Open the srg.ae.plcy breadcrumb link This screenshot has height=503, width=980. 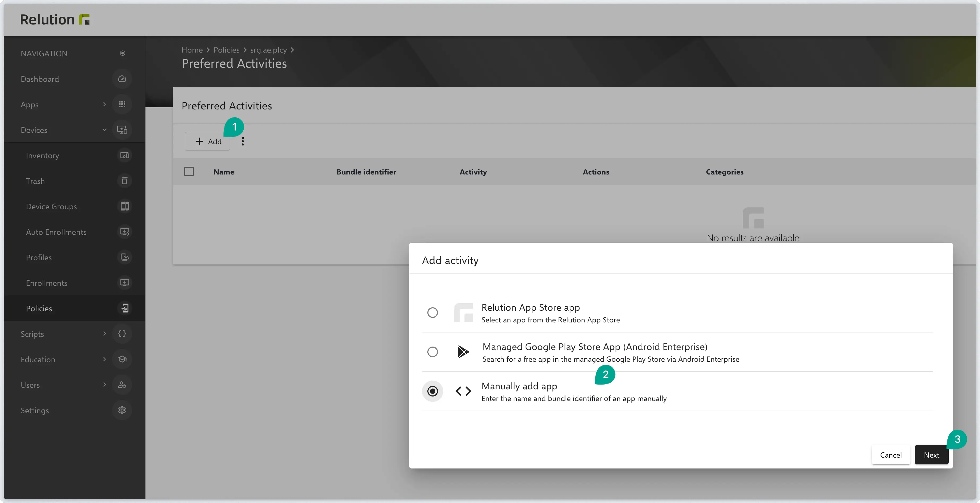pos(268,50)
